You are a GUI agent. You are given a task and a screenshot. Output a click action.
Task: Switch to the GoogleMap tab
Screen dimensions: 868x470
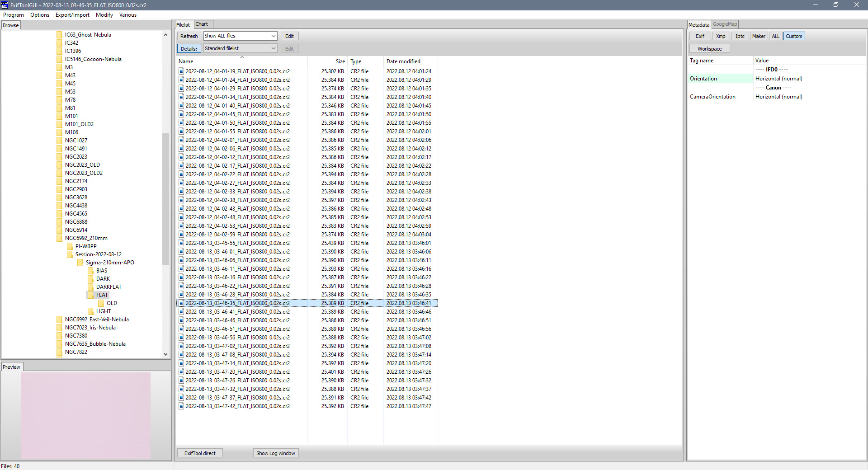coord(725,24)
